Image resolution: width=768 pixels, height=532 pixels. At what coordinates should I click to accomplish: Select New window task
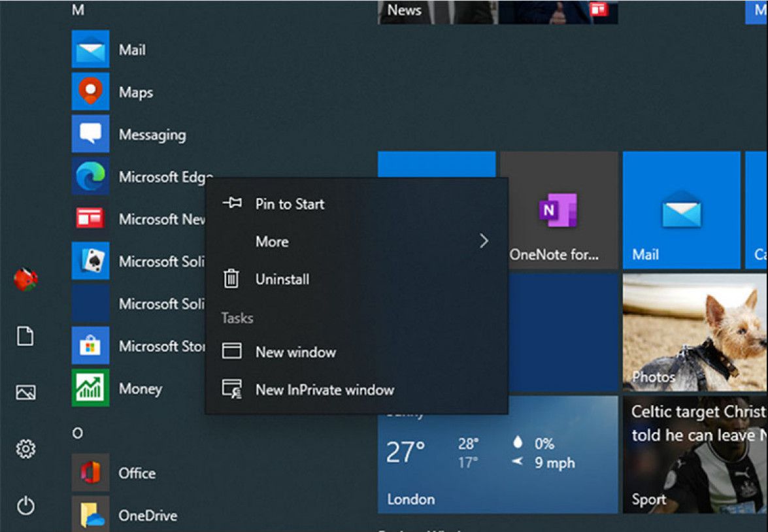tap(356, 352)
